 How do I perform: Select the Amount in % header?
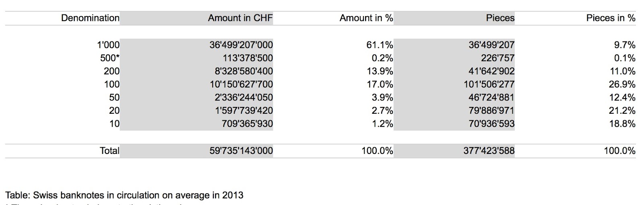366,18
